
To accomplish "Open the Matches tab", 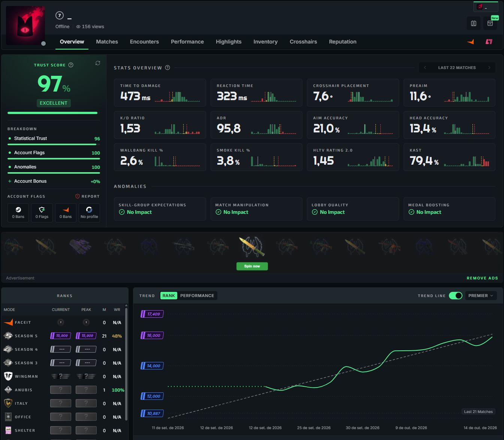I will [x=107, y=42].
